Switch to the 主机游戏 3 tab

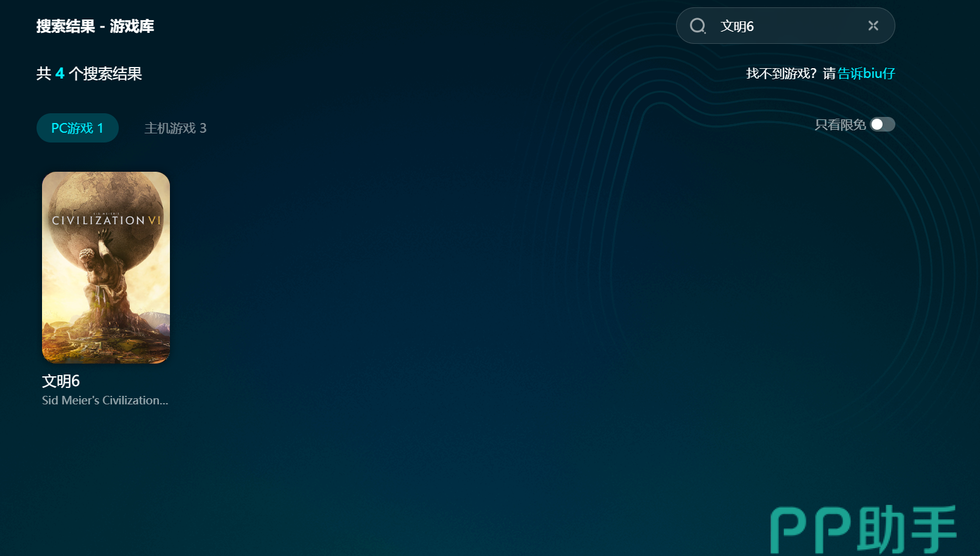point(175,128)
